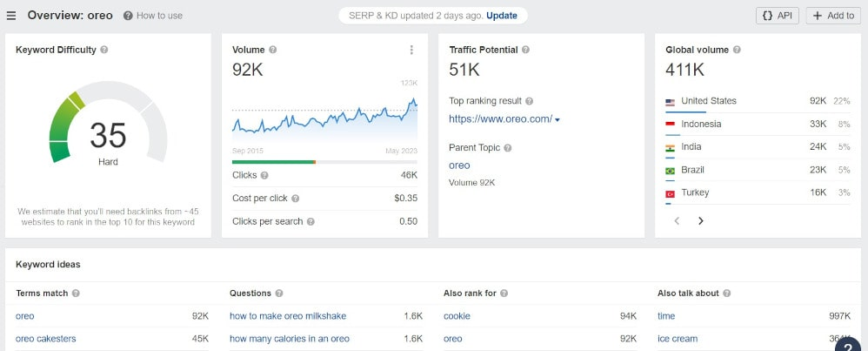Open the time keyword link
The image size is (868, 351).
click(666, 316)
